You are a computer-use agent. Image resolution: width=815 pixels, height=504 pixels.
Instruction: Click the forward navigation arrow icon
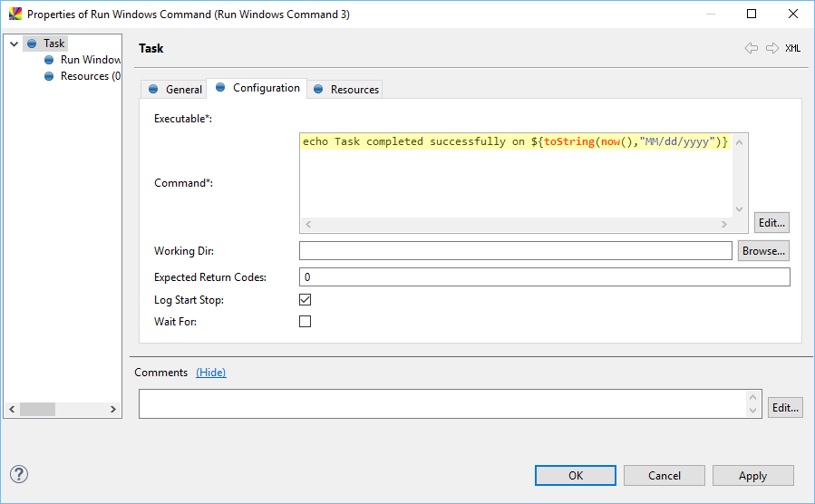point(771,48)
